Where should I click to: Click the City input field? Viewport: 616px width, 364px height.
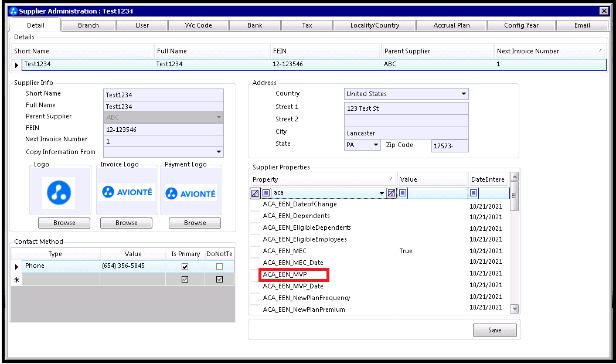[406, 133]
